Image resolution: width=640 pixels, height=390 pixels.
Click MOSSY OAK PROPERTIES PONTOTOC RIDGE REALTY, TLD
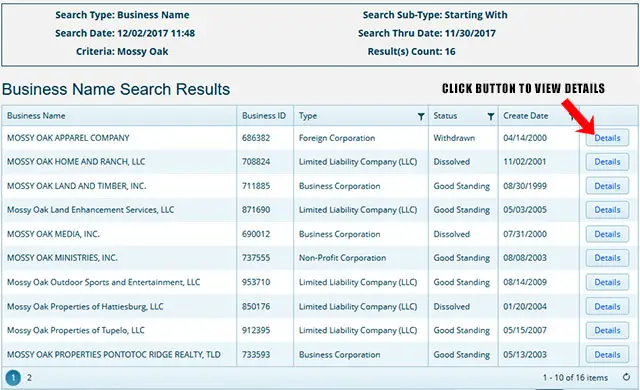113,355
